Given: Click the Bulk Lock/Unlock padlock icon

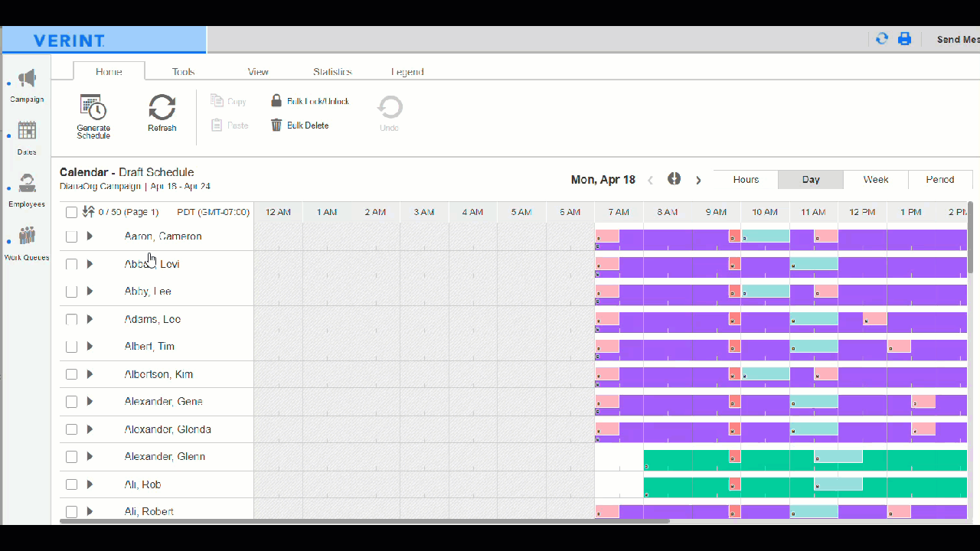Looking at the screenshot, I should [x=276, y=100].
